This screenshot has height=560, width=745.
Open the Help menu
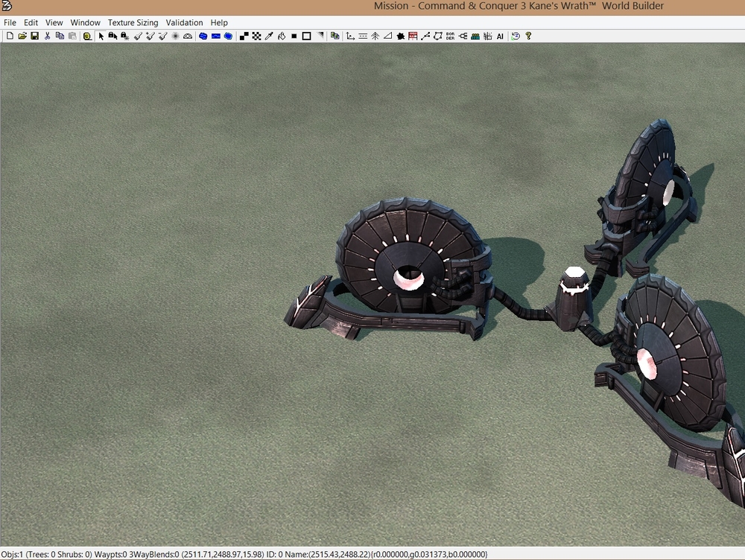(219, 22)
